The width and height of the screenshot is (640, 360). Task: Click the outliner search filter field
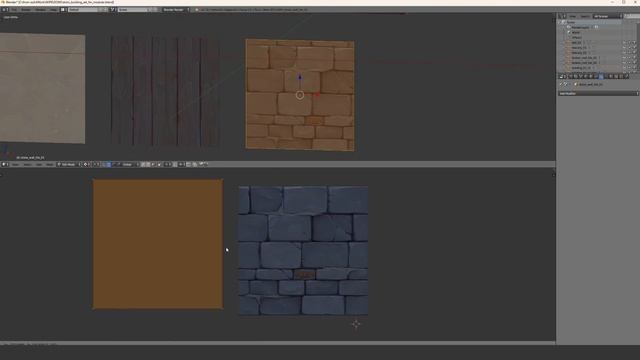(x=632, y=16)
